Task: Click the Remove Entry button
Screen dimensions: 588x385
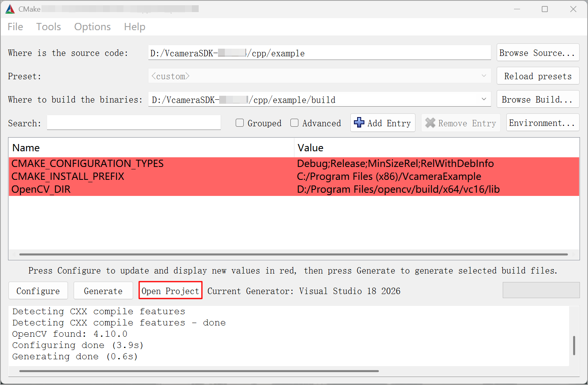Action: pos(461,123)
